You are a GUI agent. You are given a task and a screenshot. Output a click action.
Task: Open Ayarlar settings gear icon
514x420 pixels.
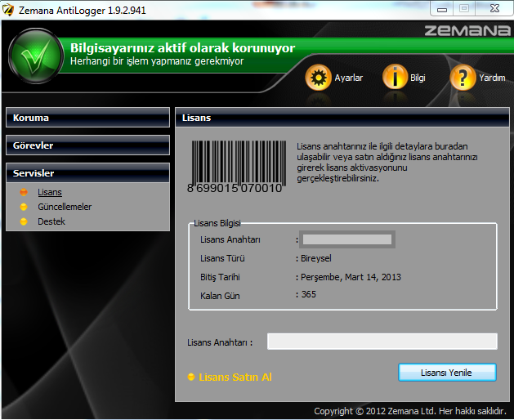point(318,78)
